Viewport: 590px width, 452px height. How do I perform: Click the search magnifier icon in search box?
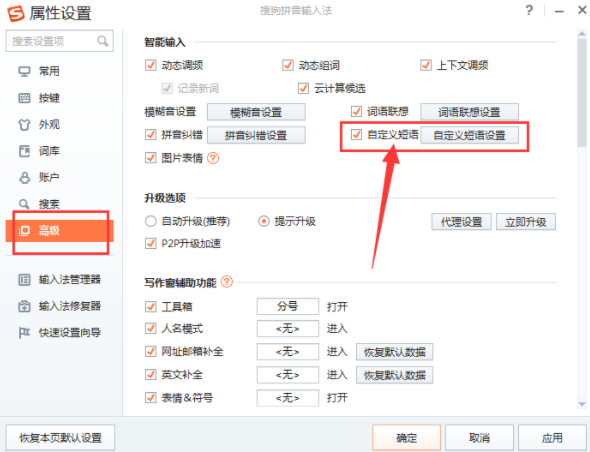[102, 41]
